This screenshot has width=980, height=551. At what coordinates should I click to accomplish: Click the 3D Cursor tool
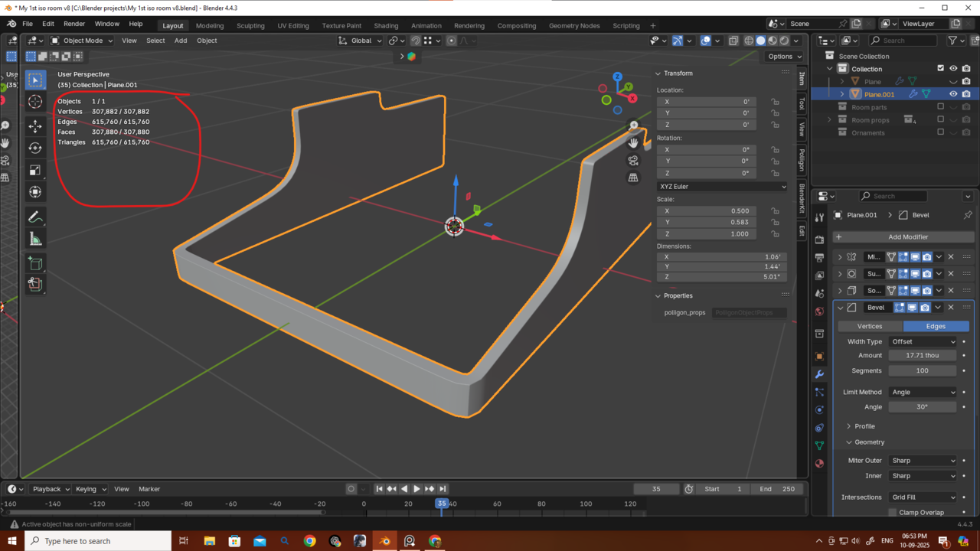(35, 102)
